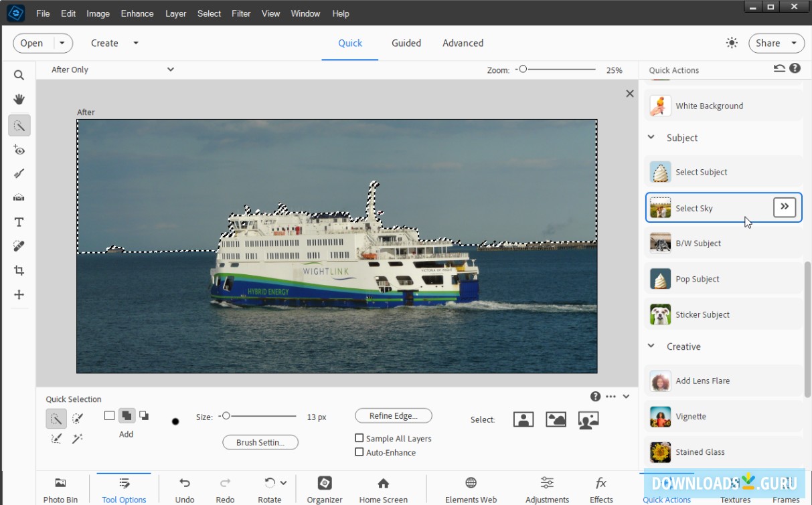
Task: Switch to New selection mode
Action: click(110, 416)
